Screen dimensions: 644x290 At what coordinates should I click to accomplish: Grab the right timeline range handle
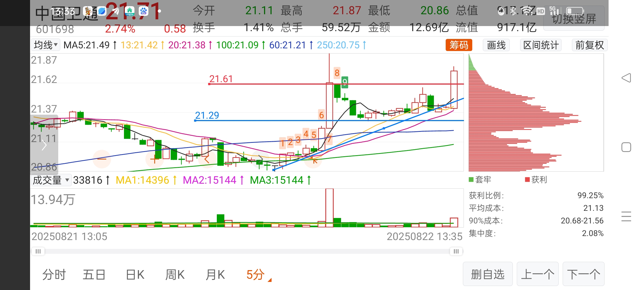tap(456, 251)
